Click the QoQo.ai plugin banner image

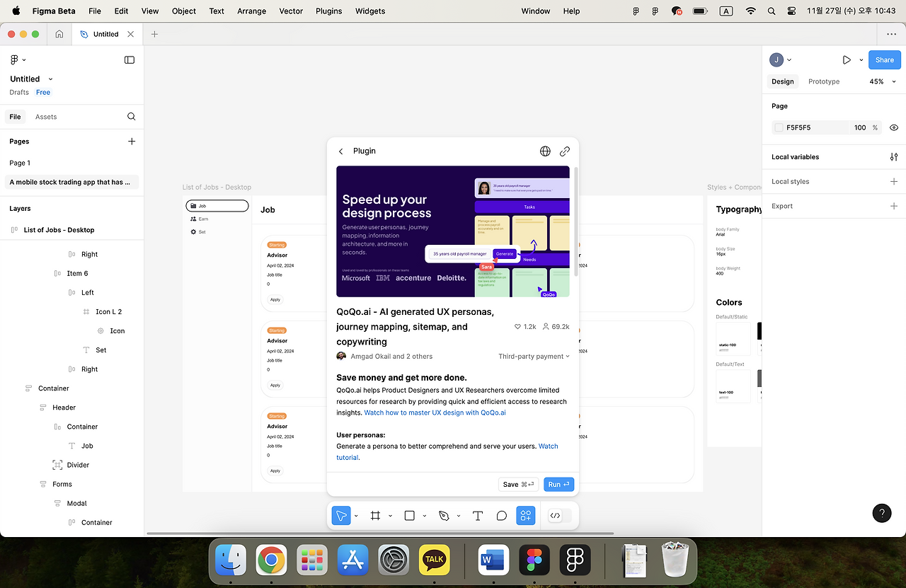tap(453, 231)
